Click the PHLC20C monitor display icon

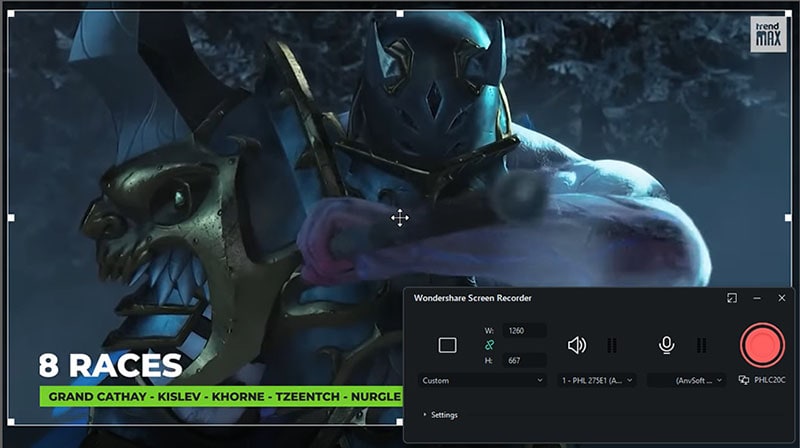tap(744, 380)
